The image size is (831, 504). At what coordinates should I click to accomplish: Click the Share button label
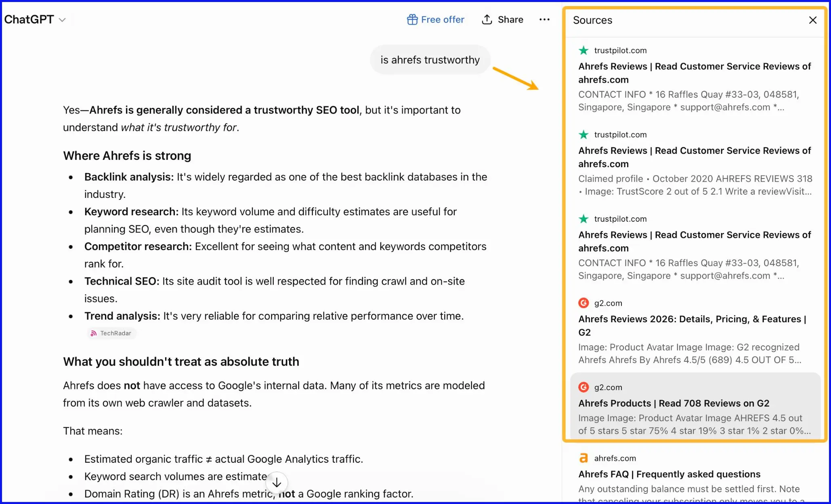tap(510, 19)
